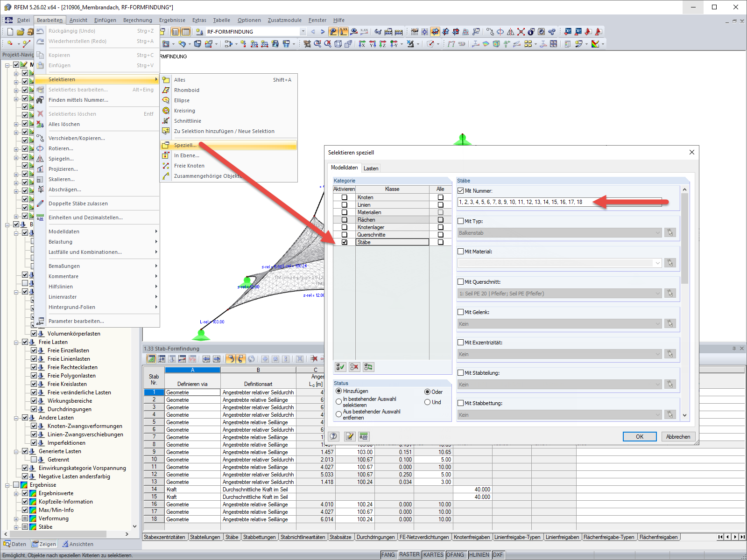This screenshot has height=560, width=747.
Task: Select the Und radio button
Action: click(427, 402)
